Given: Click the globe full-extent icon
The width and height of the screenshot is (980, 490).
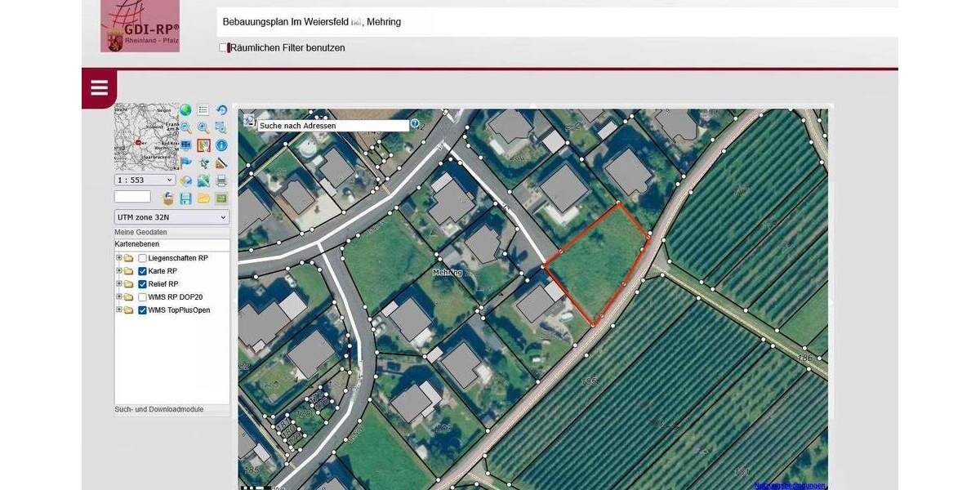Looking at the screenshot, I should coord(186,110).
